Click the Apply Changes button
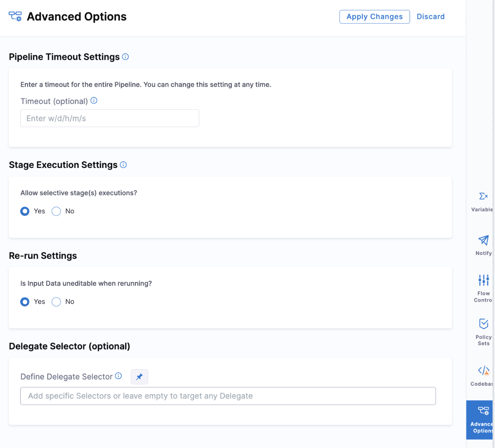495x448 pixels. pos(374,17)
